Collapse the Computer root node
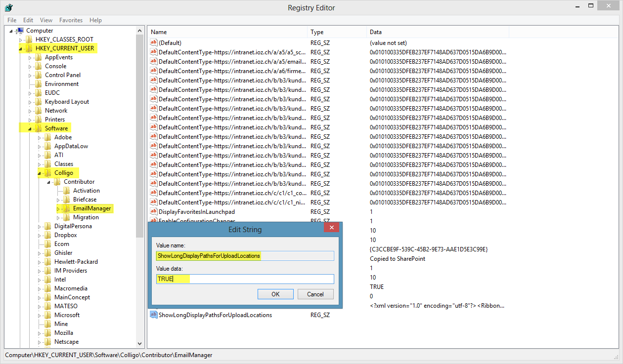The height and width of the screenshot is (364, 623). pyautogui.click(x=11, y=31)
